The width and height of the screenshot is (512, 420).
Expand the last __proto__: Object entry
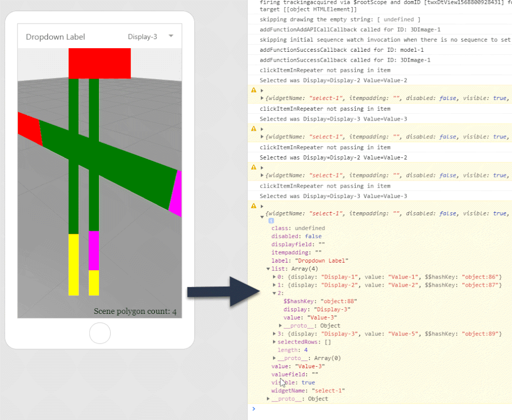click(x=268, y=399)
